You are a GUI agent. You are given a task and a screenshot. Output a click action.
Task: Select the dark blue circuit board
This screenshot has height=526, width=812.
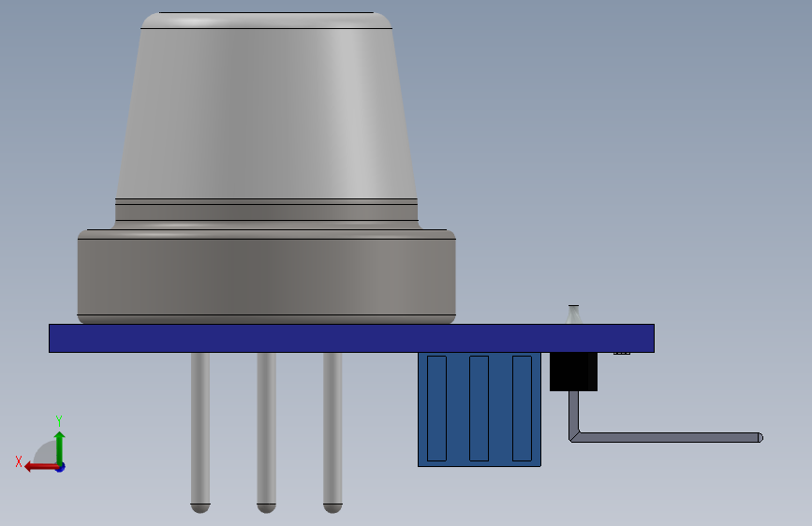(x=351, y=338)
